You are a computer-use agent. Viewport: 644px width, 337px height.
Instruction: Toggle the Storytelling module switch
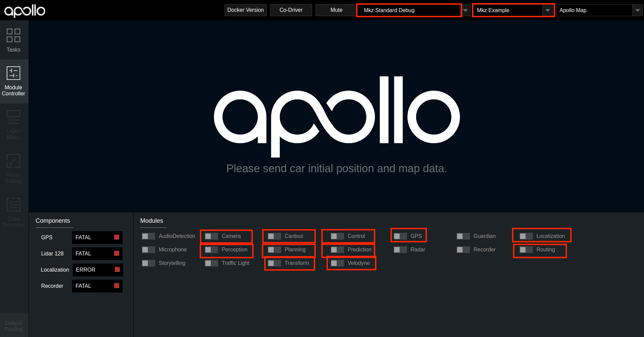148,263
